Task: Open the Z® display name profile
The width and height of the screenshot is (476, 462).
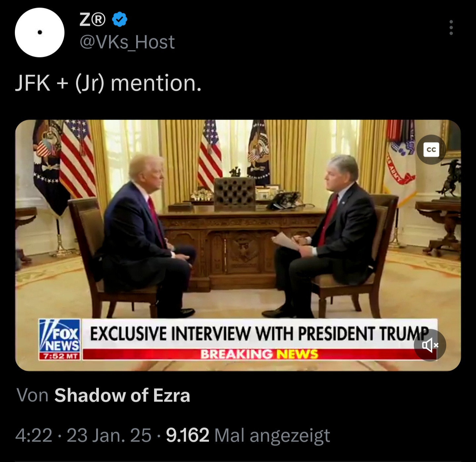Action: point(93,20)
